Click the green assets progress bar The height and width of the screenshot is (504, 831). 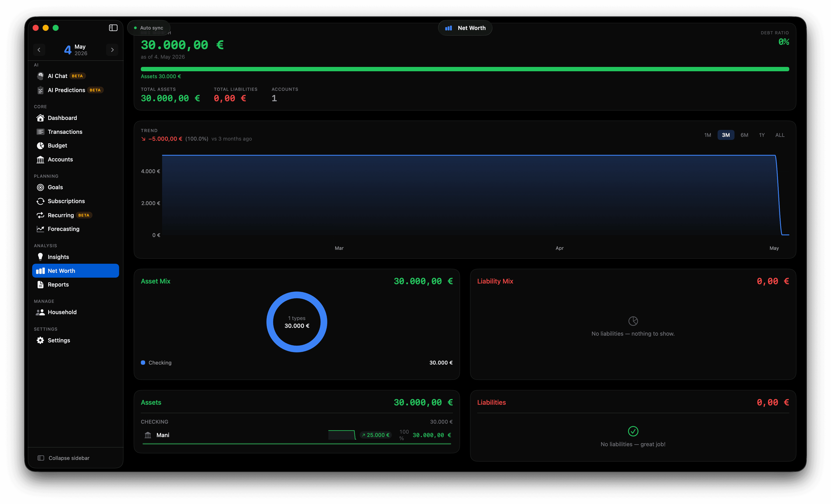465,69
